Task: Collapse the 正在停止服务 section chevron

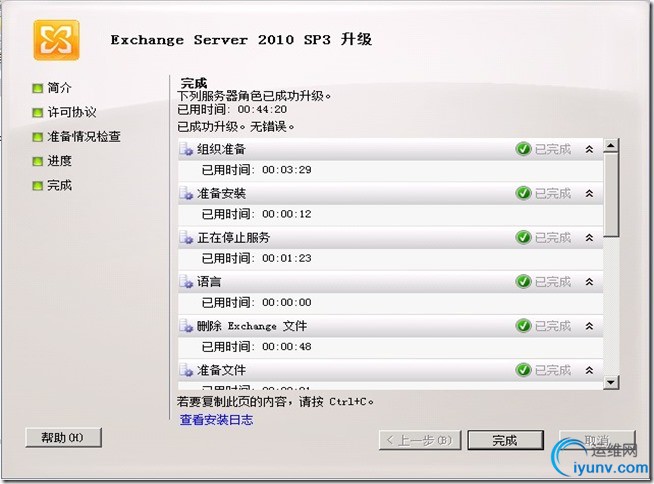Action: 589,237
